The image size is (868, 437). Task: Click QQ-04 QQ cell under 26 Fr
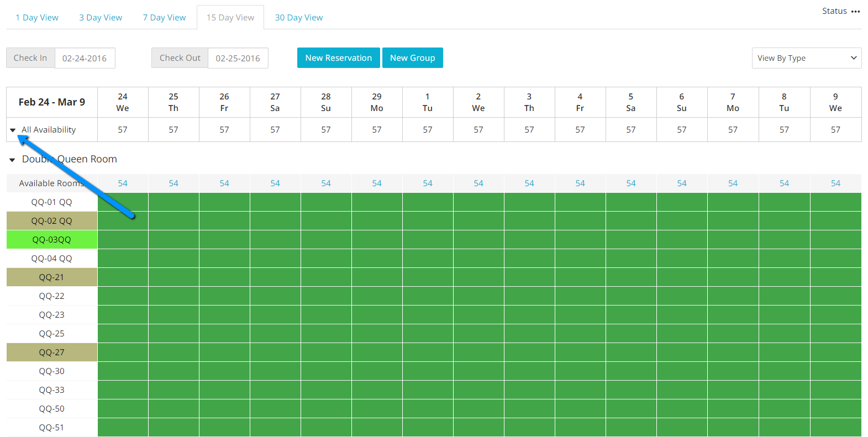point(224,259)
